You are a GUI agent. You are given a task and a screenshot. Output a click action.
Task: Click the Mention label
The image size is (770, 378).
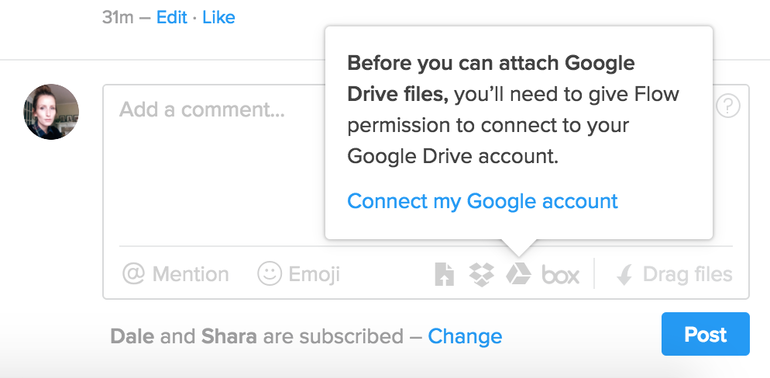pos(191,274)
